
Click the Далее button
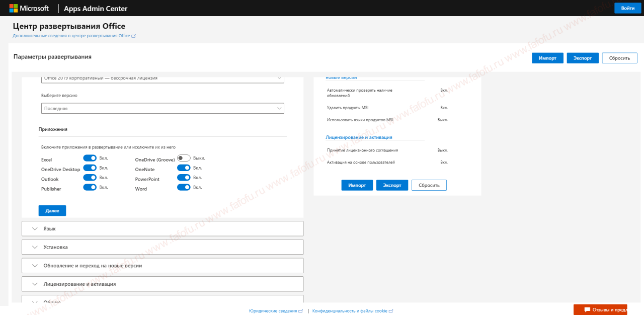click(52, 211)
